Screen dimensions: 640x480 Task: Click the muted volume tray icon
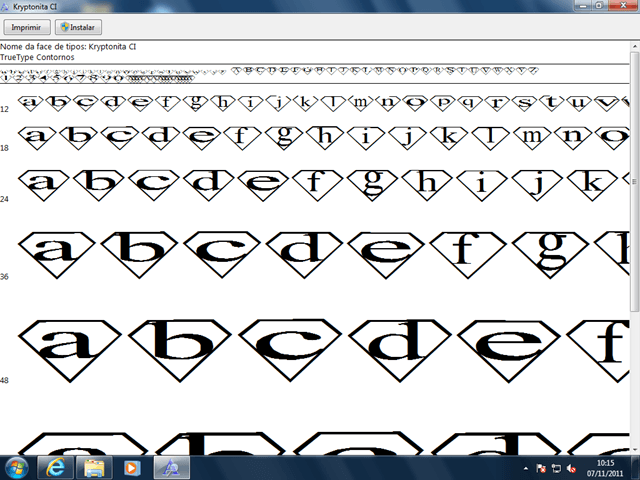(x=571, y=469)
